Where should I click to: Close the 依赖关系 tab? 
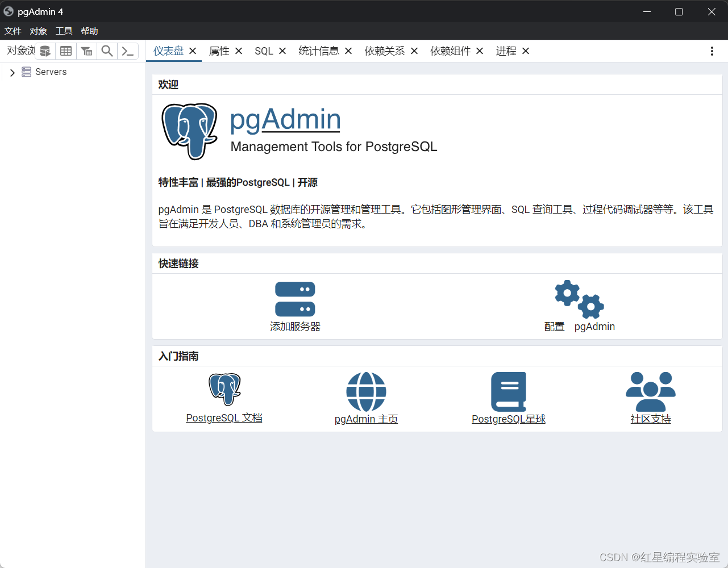[414, 51]
